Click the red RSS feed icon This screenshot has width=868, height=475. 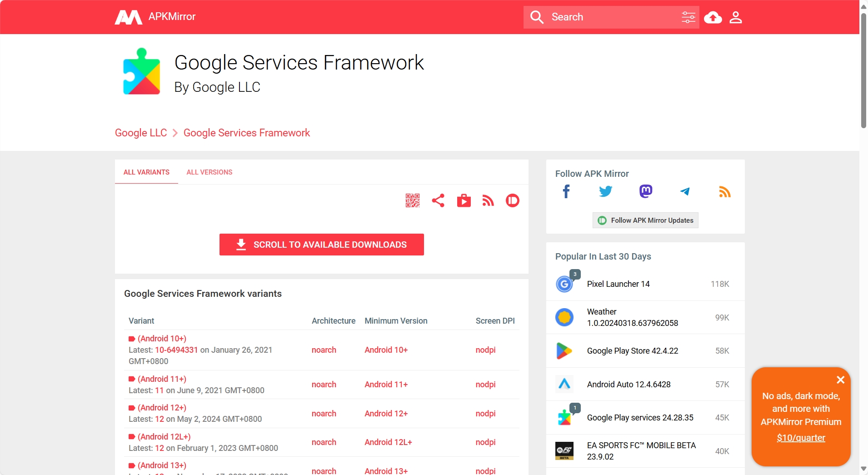pos(488,200)
